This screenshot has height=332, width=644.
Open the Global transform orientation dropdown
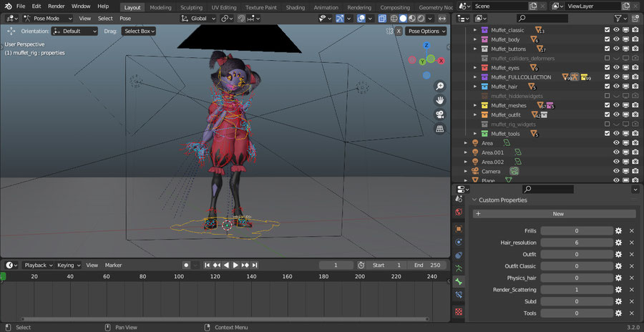coord(198,19)
